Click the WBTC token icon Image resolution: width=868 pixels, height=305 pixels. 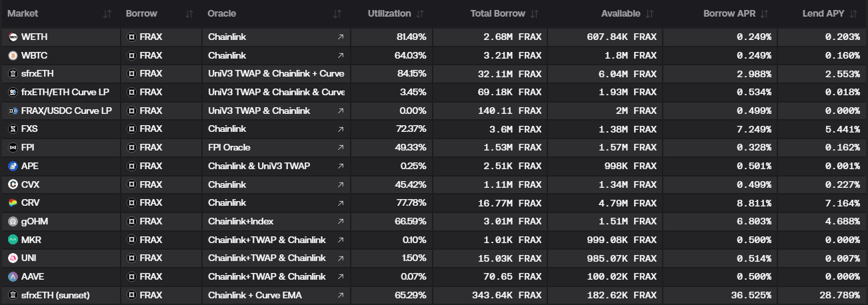tap(13, 55)
